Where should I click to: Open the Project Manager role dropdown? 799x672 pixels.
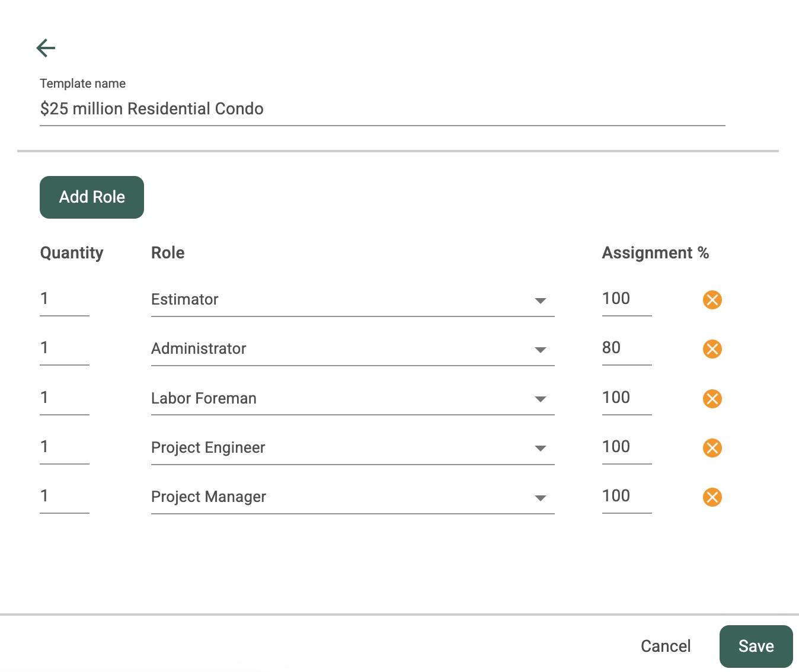pyautogui.click(x=353, y=497)
